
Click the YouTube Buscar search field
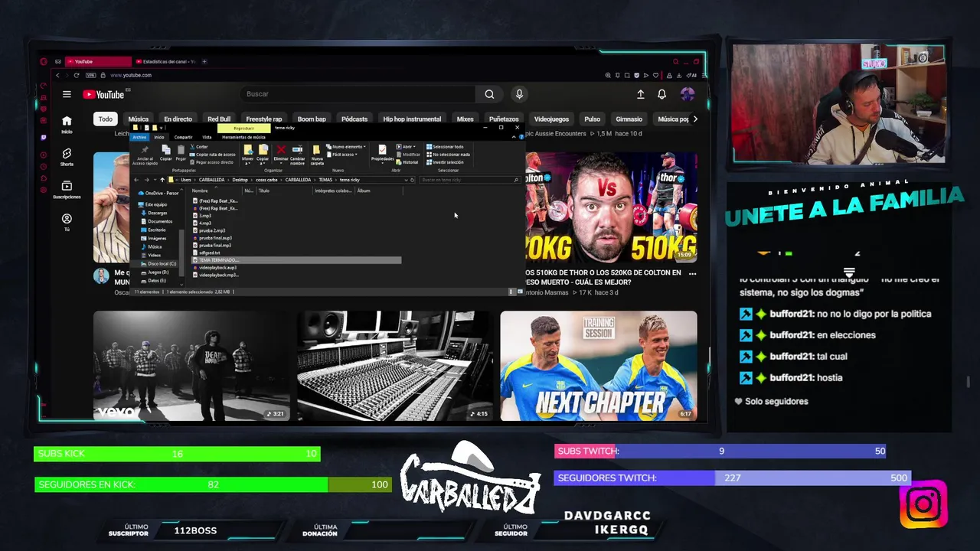click(x=358, y=94)
